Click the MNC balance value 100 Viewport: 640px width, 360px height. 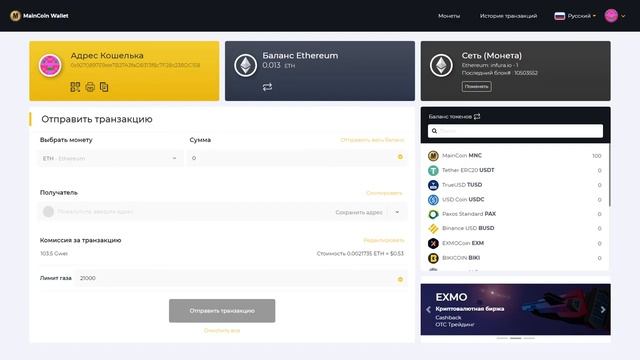[596, 156]
